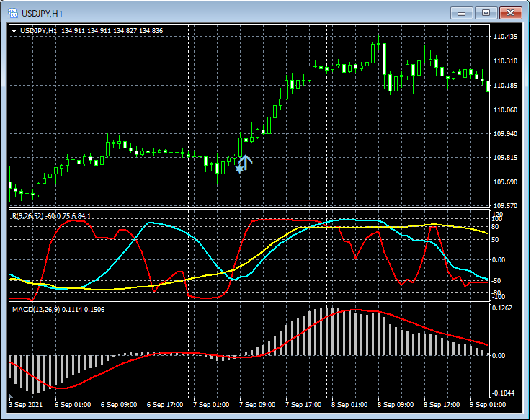Click the 0.1262 value on MACD scale

[504, 309]
